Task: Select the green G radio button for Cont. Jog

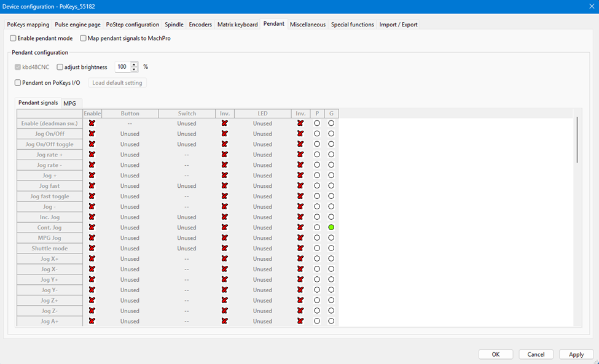Action: tap(331, 228)
